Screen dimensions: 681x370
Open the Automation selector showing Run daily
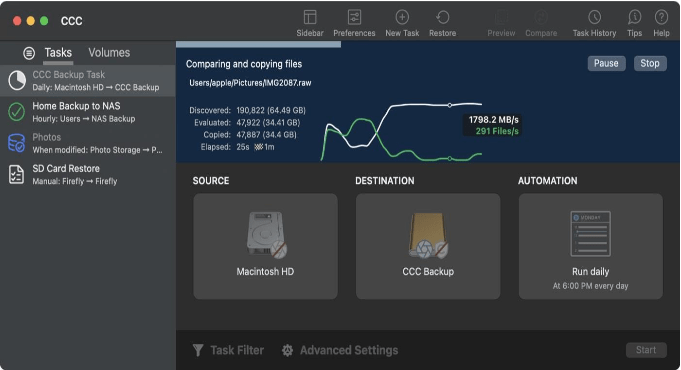coord(591,246)
